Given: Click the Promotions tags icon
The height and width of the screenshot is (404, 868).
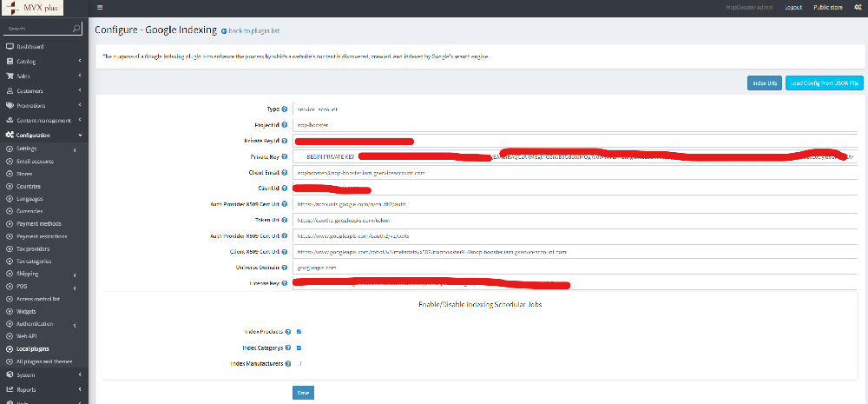Looking at the screenshot, I should (x=10, y=105).
